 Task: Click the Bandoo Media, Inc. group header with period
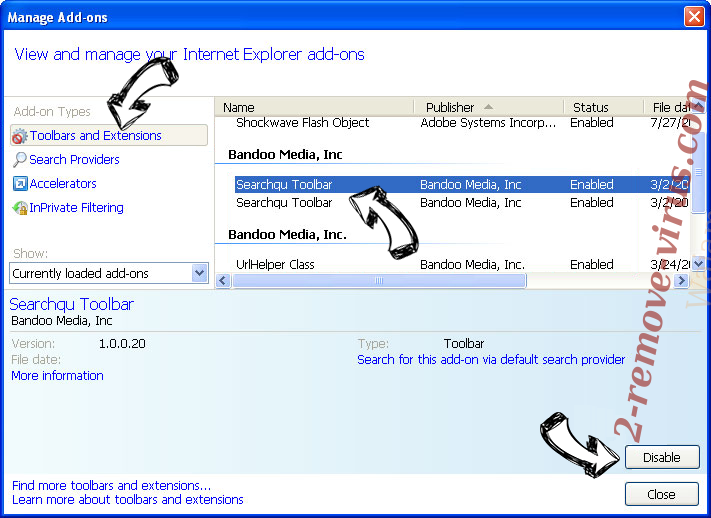287,235
